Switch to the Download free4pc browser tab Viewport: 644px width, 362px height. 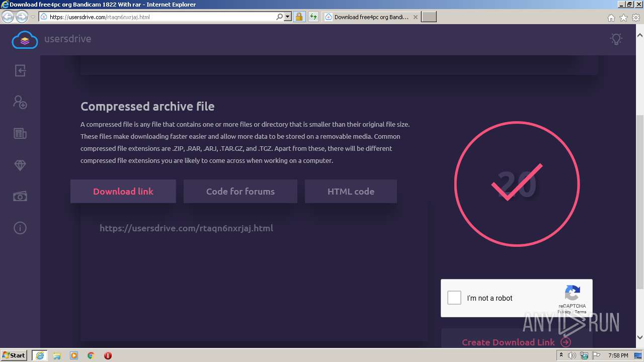(x=371, y=17)
